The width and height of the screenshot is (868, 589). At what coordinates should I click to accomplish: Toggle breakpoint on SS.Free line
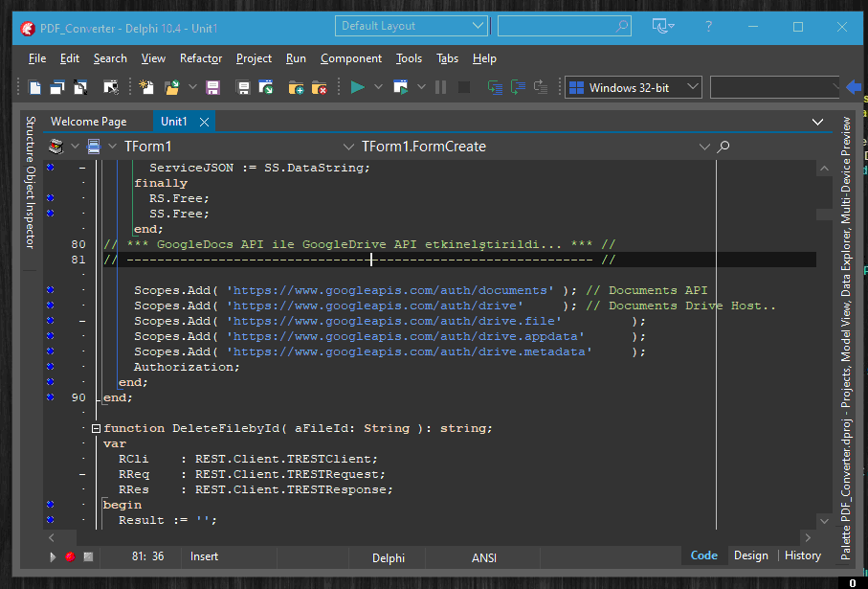51,213
